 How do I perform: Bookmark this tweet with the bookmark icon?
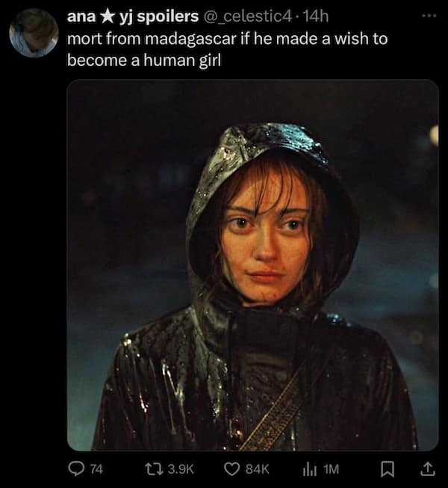pyautogui.click(x=388, y=469)
